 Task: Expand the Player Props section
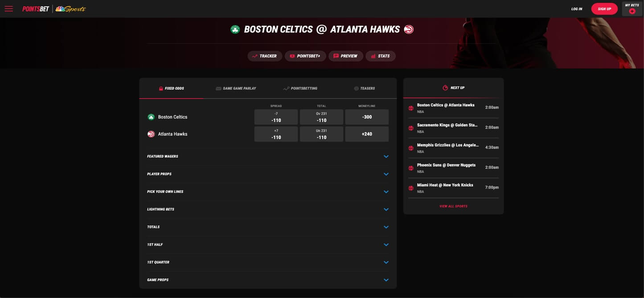coord(268,174)
